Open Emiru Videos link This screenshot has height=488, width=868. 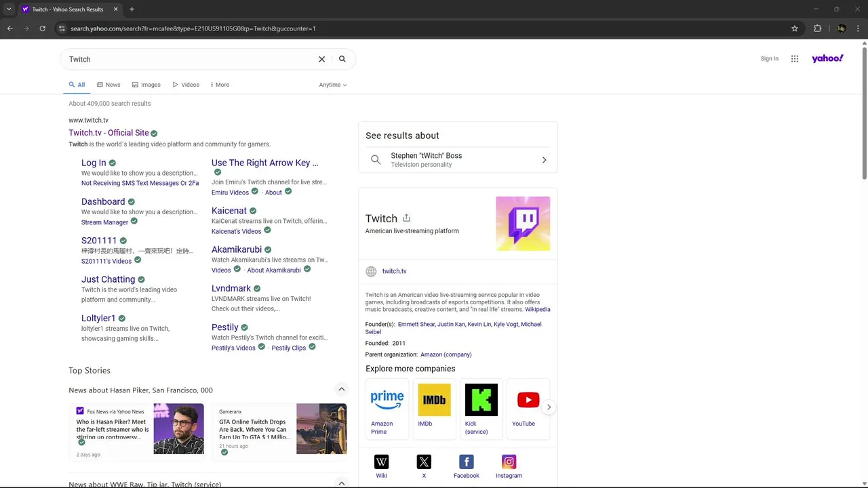[x=230, y=192]
